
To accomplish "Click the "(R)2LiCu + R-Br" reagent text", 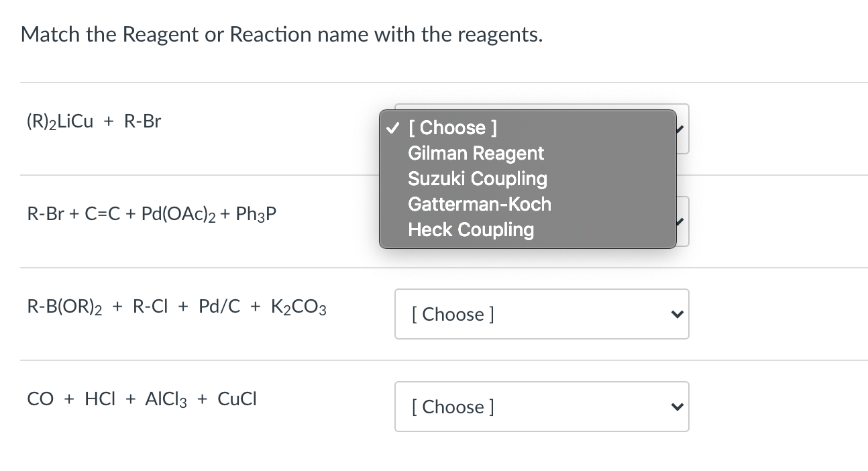I will (x=94, y=122).
